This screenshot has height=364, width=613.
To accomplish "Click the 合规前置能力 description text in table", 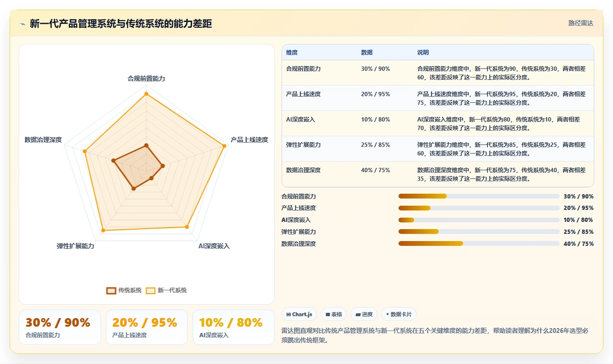I will (501, 73).
